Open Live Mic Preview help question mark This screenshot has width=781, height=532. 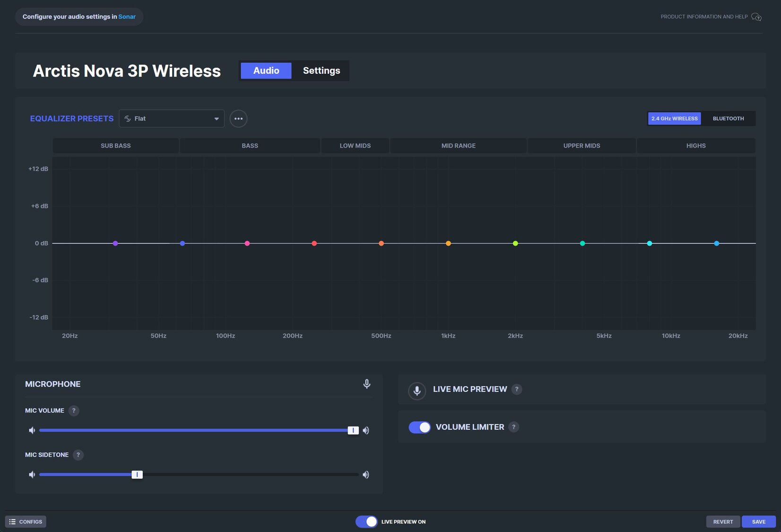(x=517, y=389)
